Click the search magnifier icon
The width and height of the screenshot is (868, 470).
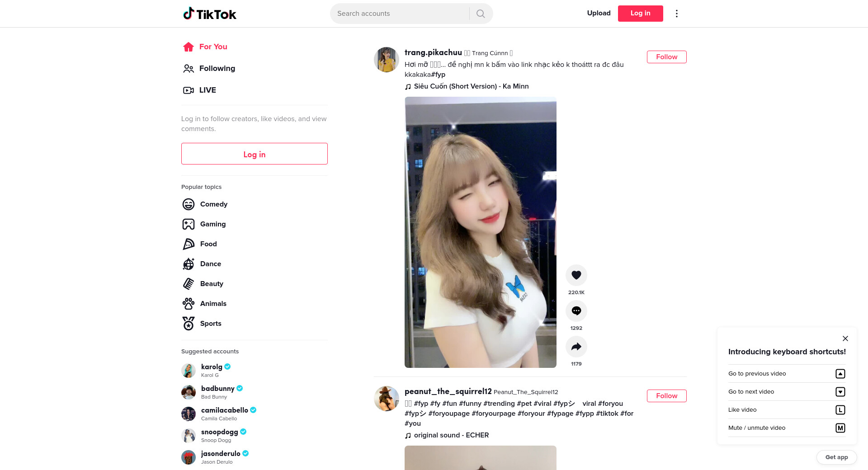481,14
